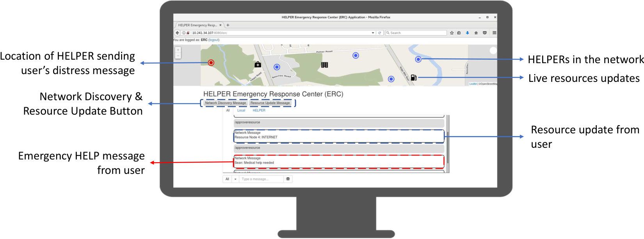Bookmark page with the star icon

pos(452,33)
